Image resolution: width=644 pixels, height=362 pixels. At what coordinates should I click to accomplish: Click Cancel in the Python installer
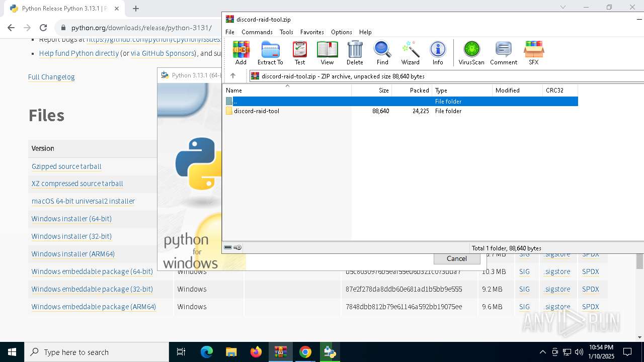coord(457,258)
